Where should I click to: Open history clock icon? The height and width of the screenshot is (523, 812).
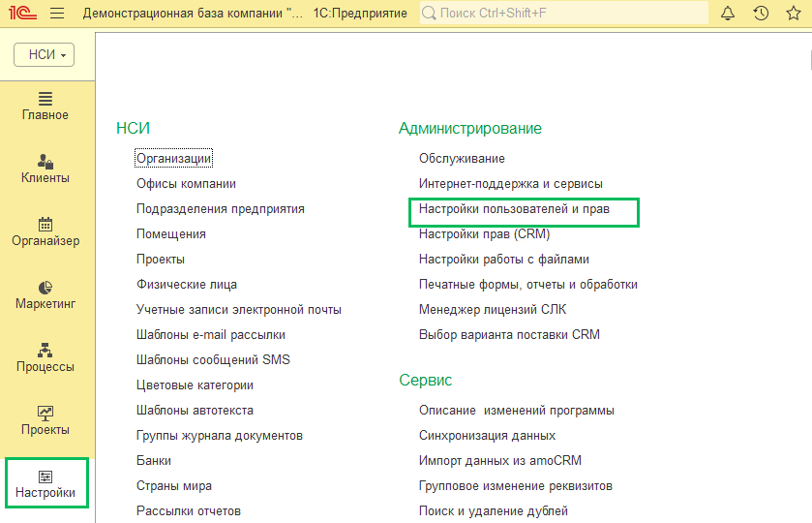tap(761, 13)
